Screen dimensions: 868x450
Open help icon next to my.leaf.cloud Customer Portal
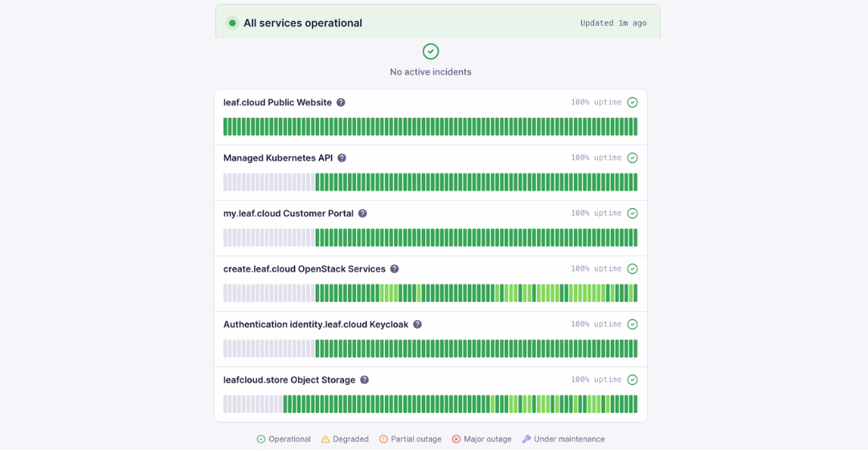point(362,213)
